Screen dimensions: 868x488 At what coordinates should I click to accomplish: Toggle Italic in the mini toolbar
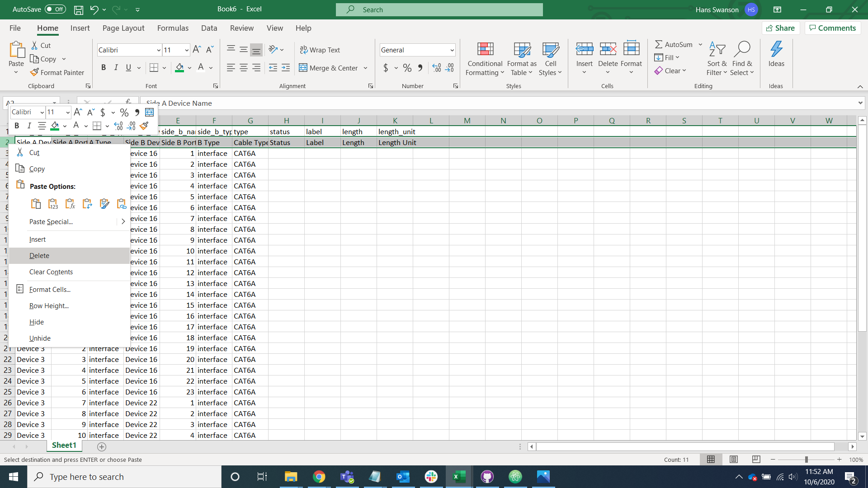click(29, 126)
